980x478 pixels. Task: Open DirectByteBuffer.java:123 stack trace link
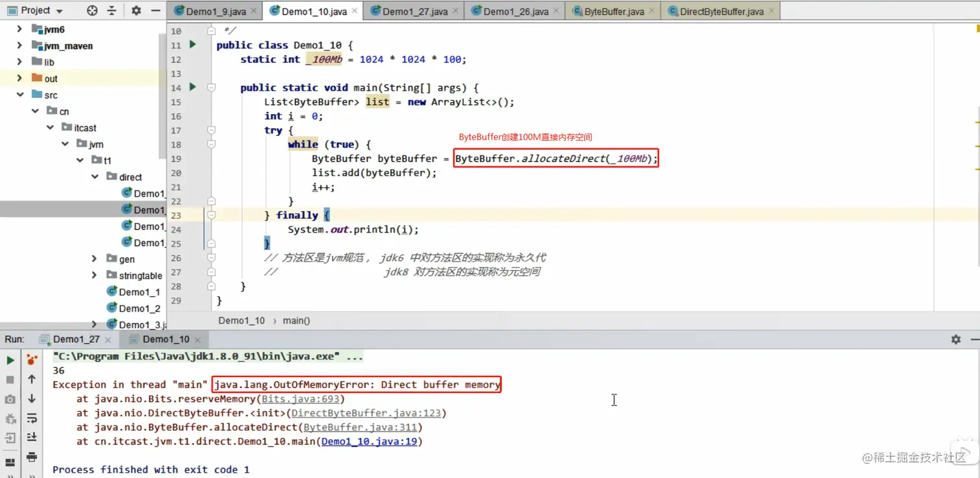click(366, 413)
